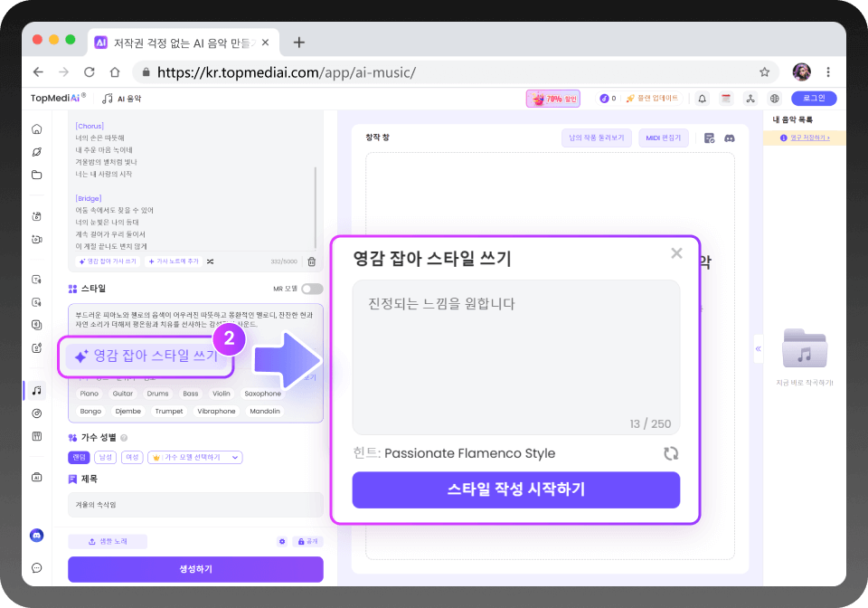The height and width of the screenshot is (608, 868).
Task: Click the shuffle icon beside 가사 노트에 추가
Action: 211,261
